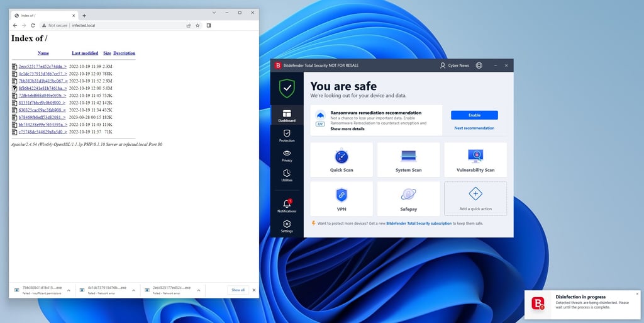Open the Utilities section in Bitdefender
644x323 pixels.
point(287,175)
